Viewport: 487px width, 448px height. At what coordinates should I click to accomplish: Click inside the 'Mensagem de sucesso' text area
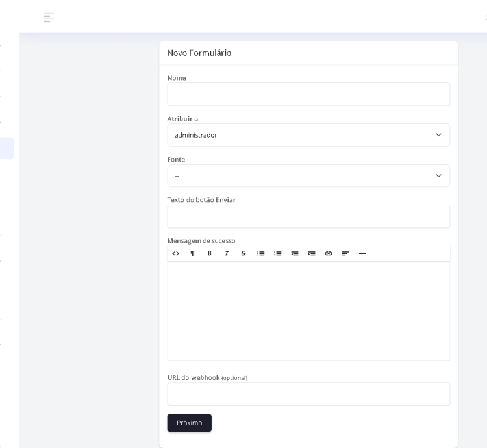[x=308, y=311]
